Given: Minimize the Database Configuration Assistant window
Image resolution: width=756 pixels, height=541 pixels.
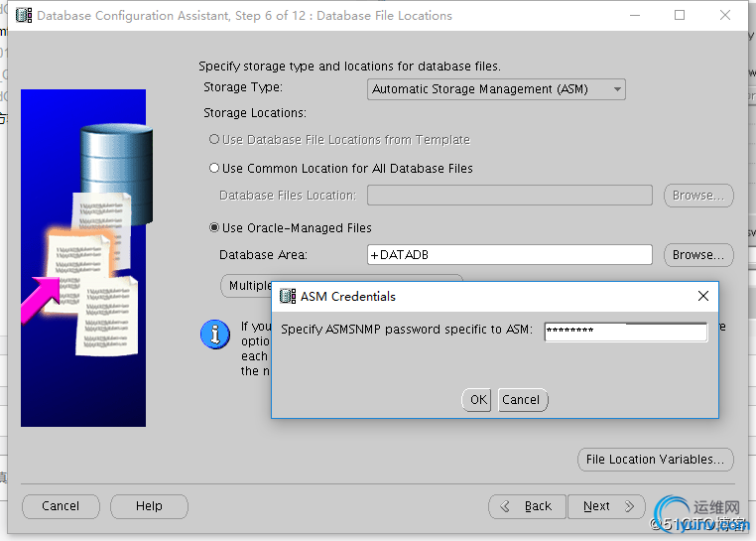Looking at the screenshot, I should point(634,16).
